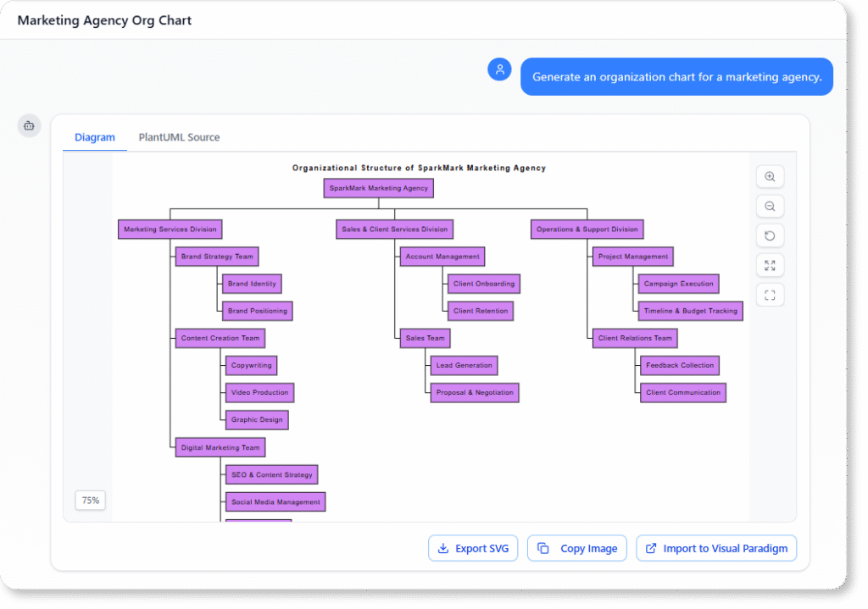Click the 75% zoom level indicator

pos(90,500)
